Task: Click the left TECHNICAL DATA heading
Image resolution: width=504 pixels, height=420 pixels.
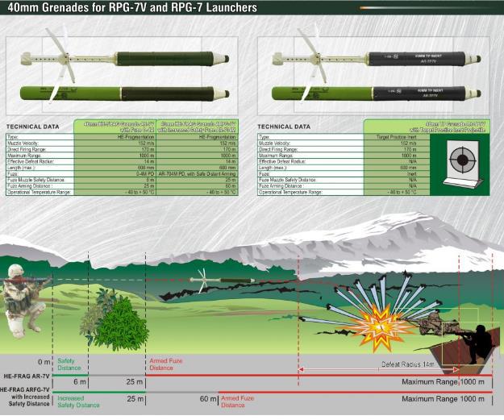Action: click(x=33, y=127)
